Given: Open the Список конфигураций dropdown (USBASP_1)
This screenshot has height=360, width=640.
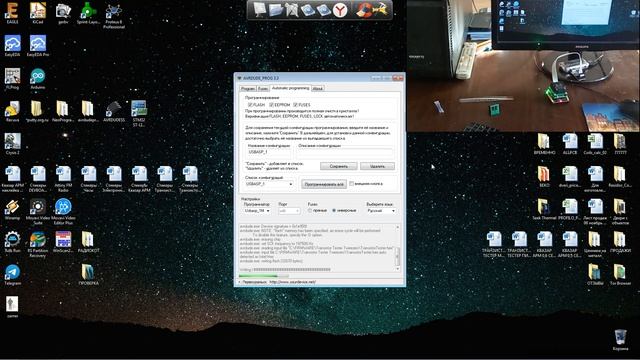Looking at the screenshot, I should click(269, 184).
